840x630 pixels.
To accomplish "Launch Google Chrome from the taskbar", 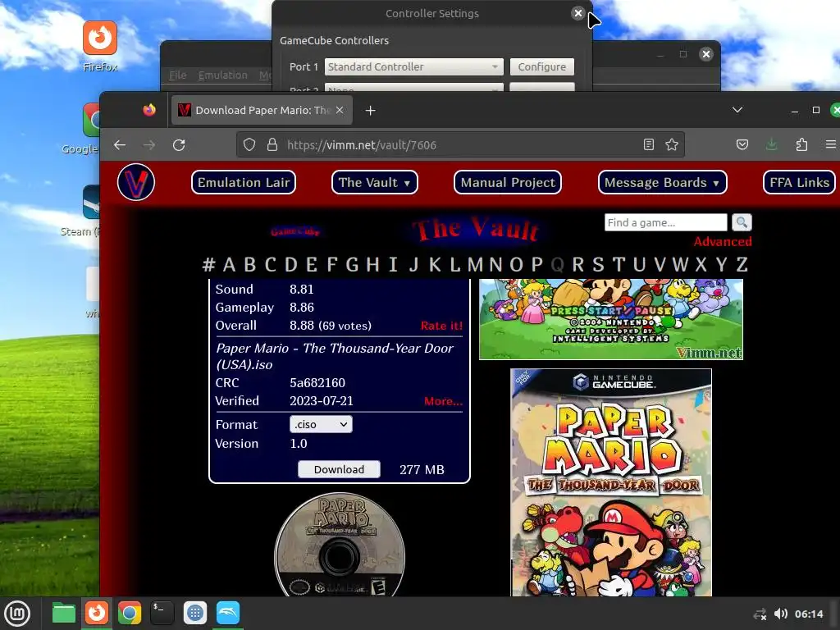I will pyautogui.click(x=130, y=613).
